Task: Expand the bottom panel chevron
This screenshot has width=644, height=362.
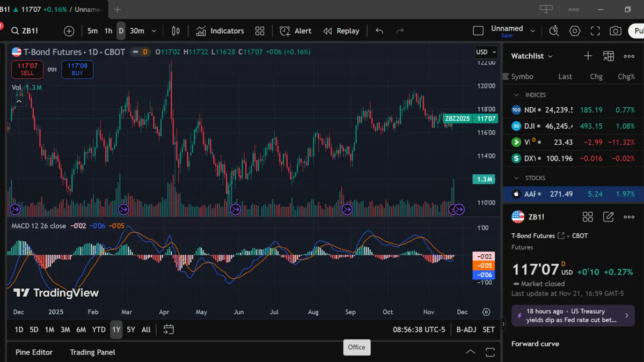Action: point(470,352)
